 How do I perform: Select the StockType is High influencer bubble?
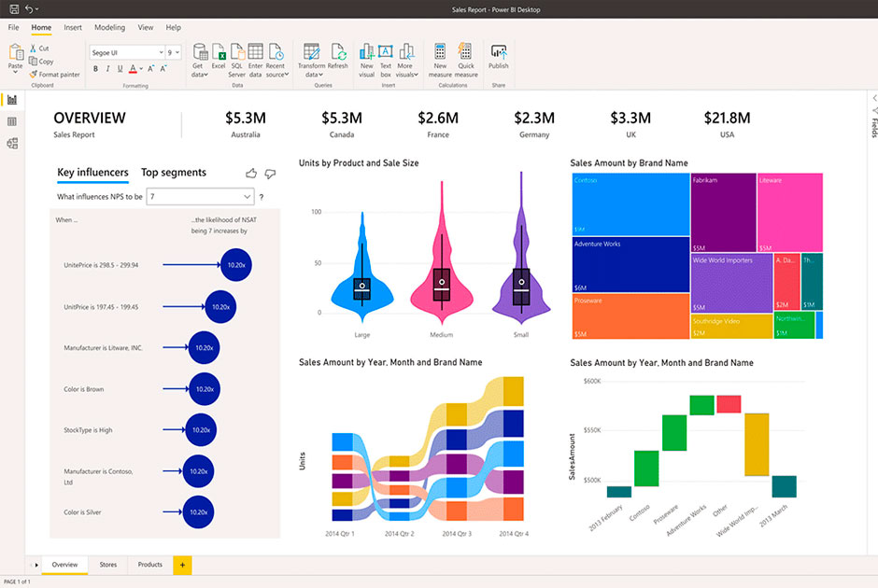(201, 429)
